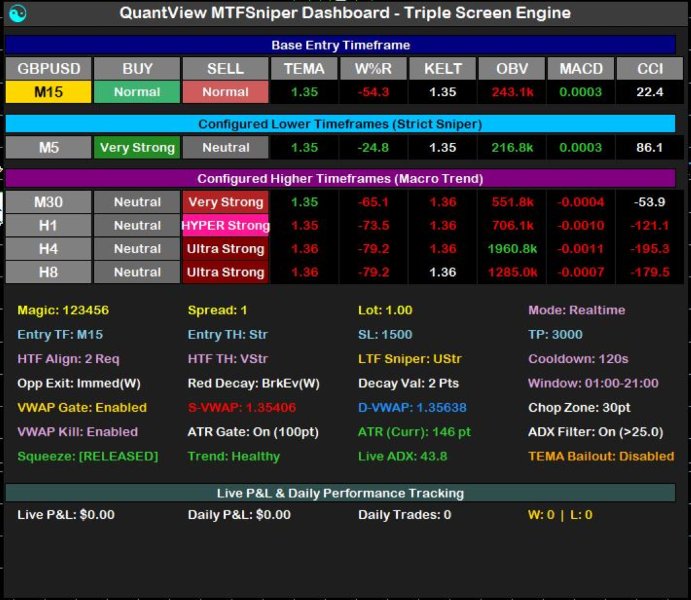Click the H1 CCI value -121.1
691x600 pixels.
pyautogui.click(x=650, y=226)
